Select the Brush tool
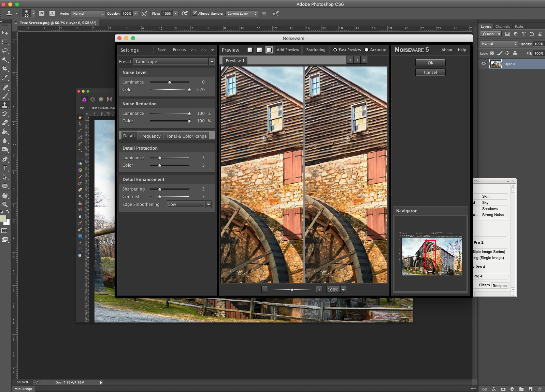 pyautogui.click(x=5, y=96)
